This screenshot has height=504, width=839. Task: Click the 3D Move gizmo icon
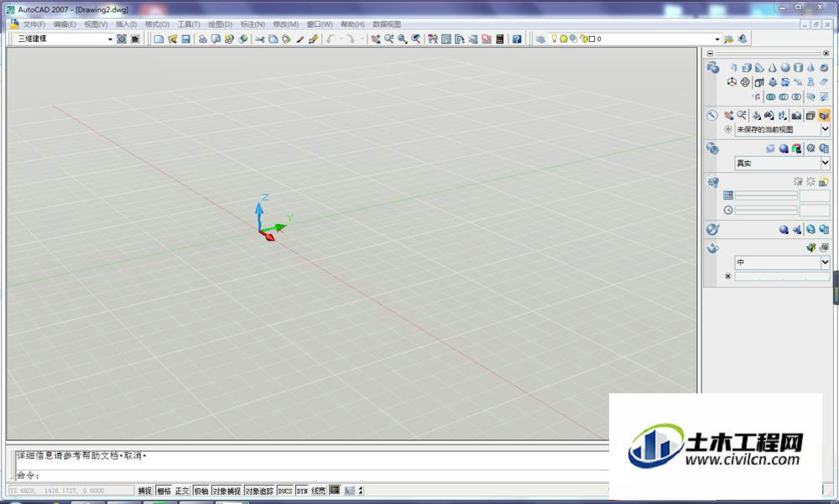coord(732,82)
